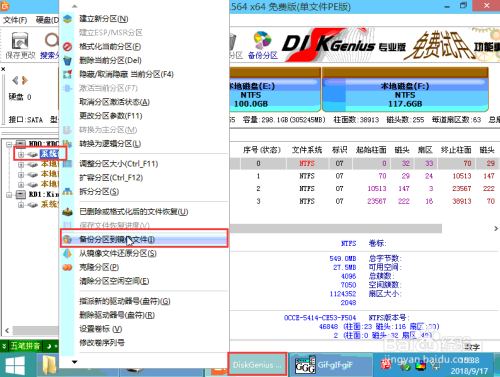
Task: Click the orange forward arrow above 硬盘 0
Action: click(25, 80)
